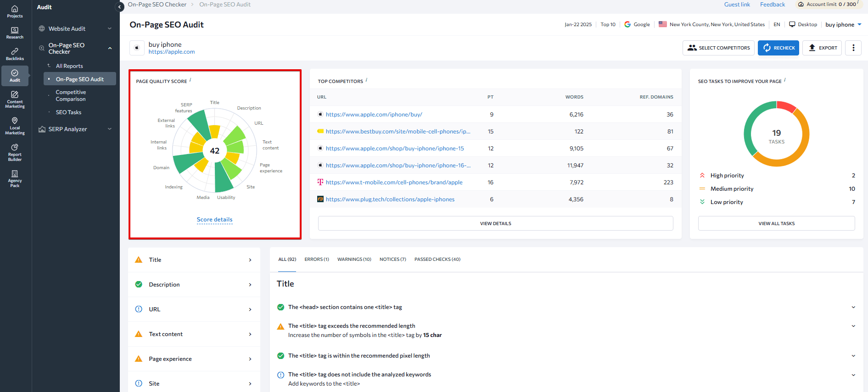The image size is (868, 392).
Task: Click the notice icon beside URL category
Action: (139, 309)
